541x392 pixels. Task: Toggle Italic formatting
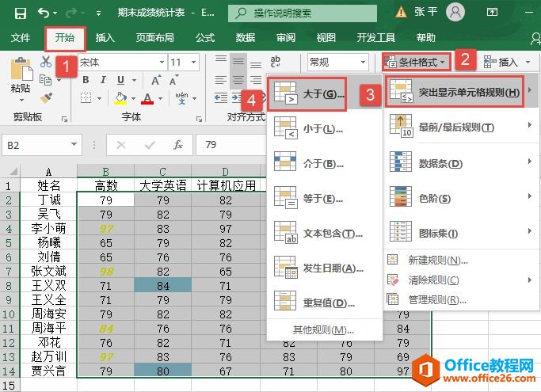[103, 80]
